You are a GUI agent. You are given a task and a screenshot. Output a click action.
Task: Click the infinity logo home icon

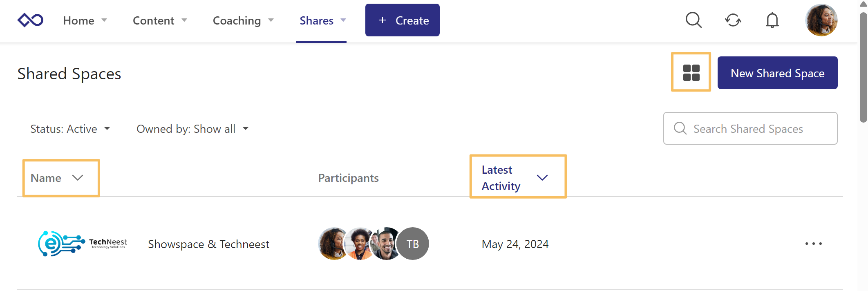pos(30,20)
